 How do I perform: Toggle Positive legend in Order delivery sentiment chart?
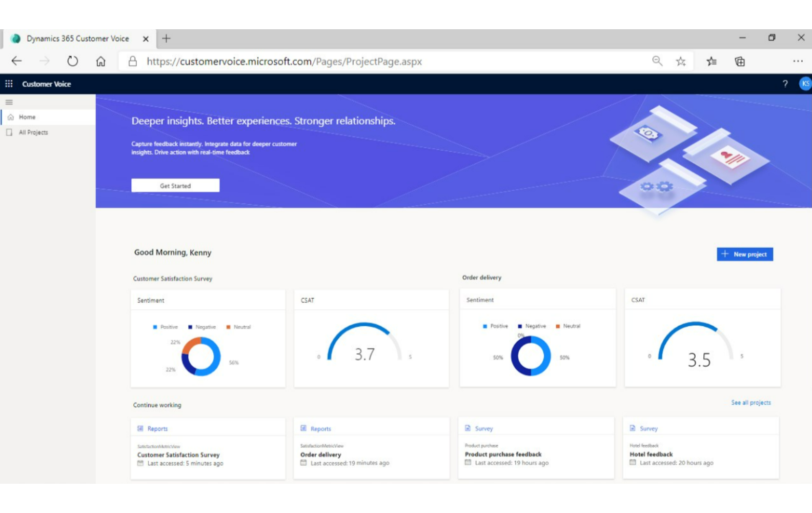click(x=495, y=326)
